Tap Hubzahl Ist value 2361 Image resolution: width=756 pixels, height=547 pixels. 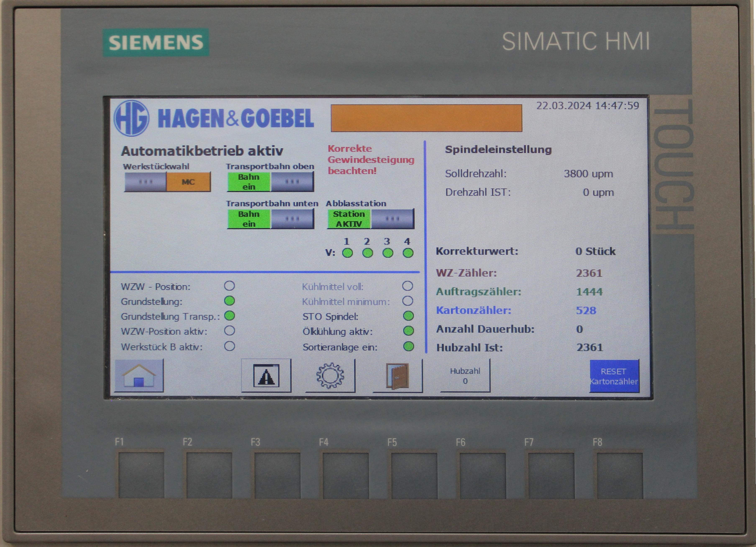point(590,348)
